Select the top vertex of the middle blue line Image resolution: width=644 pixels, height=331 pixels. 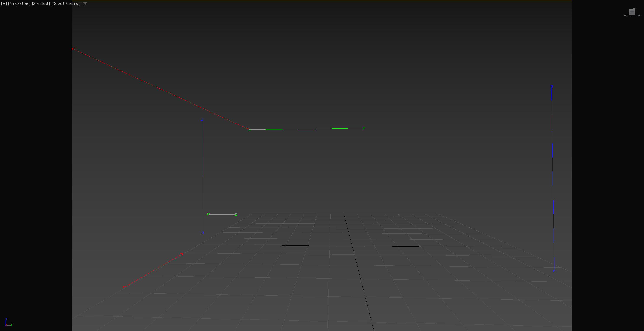click(x=202, y=119)
